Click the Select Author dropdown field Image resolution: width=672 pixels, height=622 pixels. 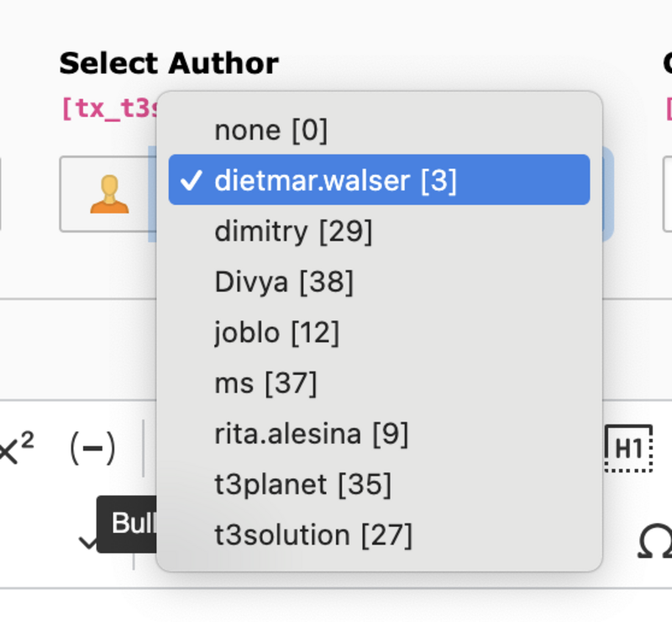(x=381, y=194)
